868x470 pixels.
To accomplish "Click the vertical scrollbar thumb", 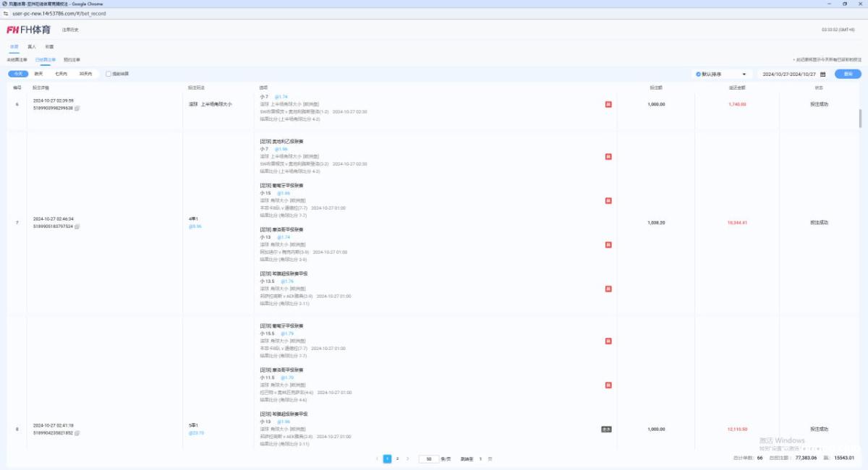I will 860,118.
